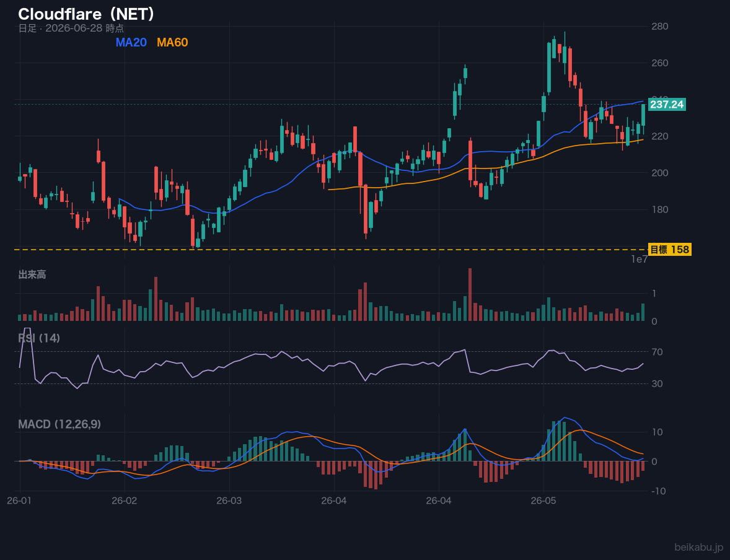Click the 26-05 date axis label
The height and width of the screenshot is (560, 730).
[543, 501]
